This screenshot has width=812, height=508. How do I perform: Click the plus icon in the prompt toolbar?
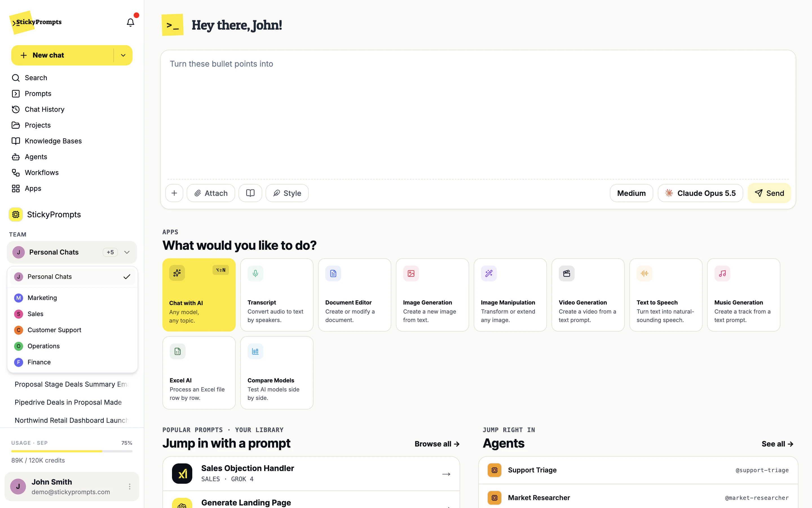coord(174,193)
